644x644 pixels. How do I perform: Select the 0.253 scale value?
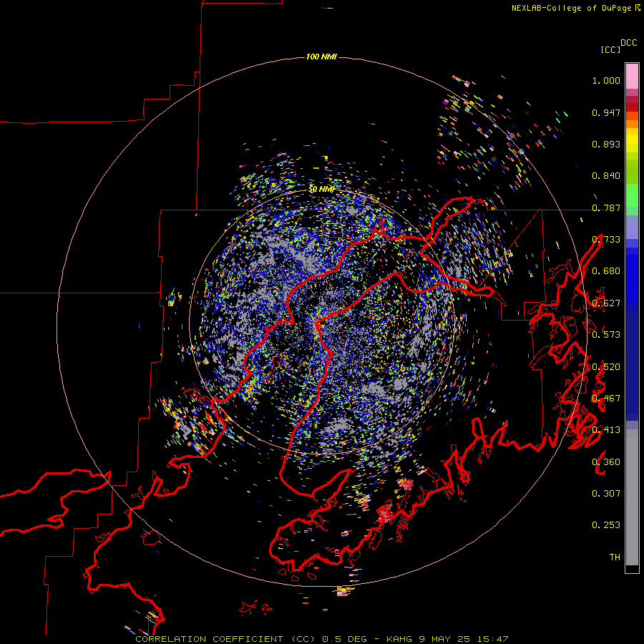point(606,525)
